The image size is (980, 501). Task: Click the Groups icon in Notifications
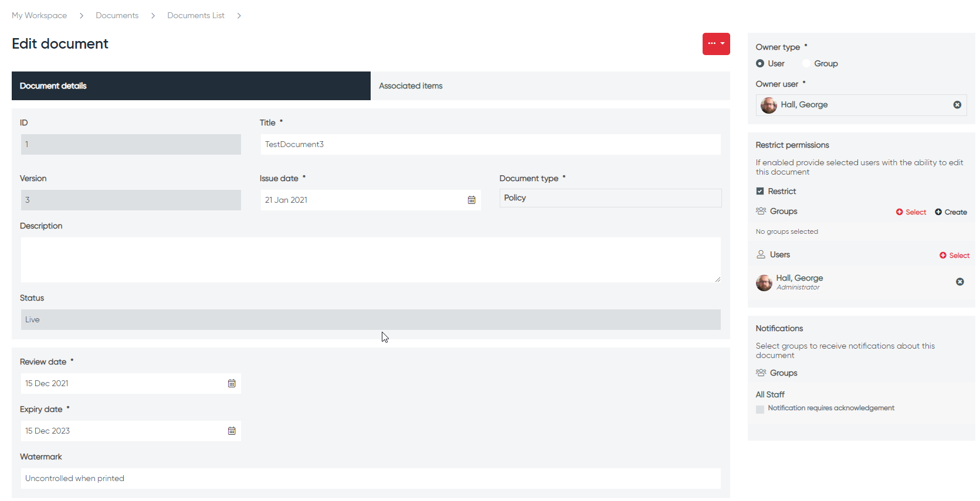(761, 373)
